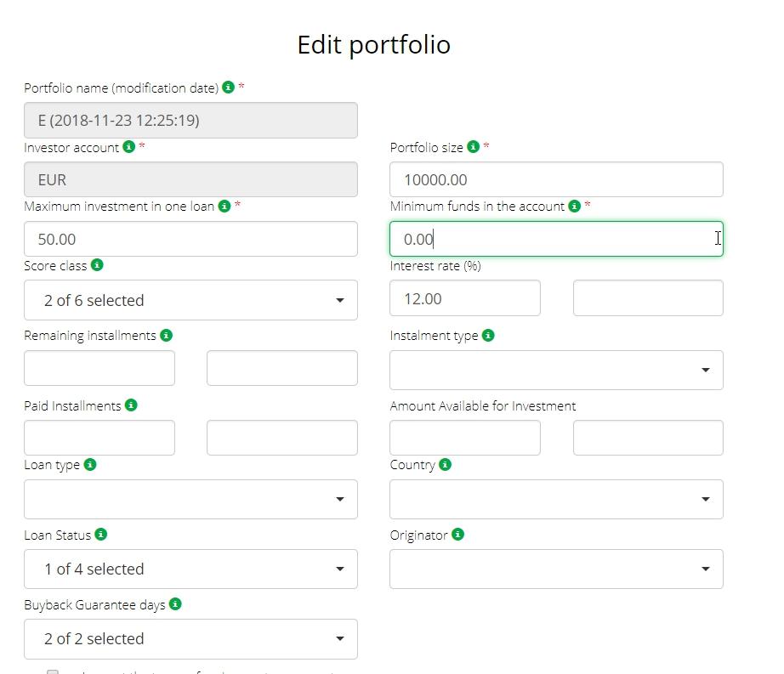The height and width of the screenshot is (674, 784).
Task: Click the Score class info icon
Action: click(x=97, y=265)
